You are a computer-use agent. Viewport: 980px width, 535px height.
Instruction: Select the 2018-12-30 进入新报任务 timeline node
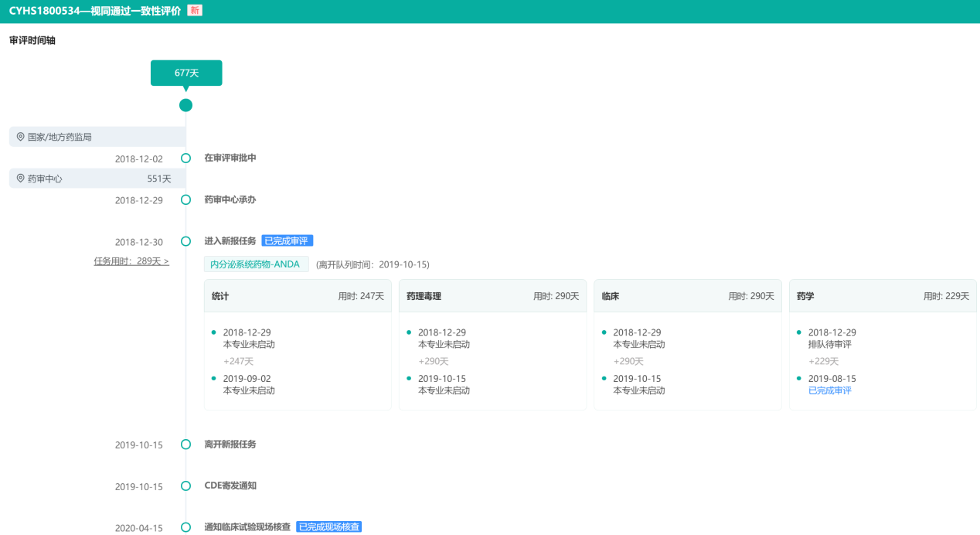(185, 241)
